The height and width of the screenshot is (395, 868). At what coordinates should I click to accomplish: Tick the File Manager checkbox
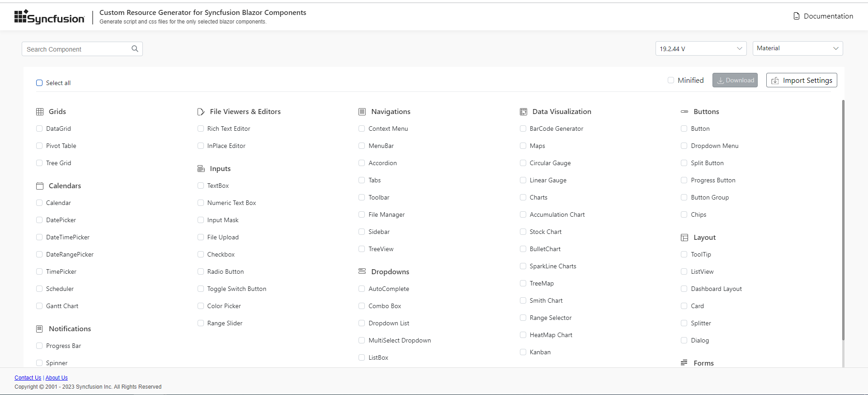(x=362, y=214)
